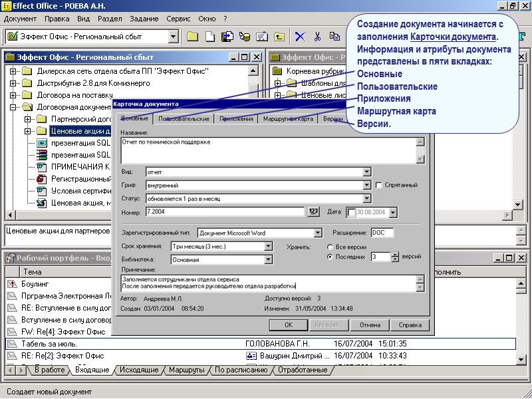
Task: Select the Последних radio button
Action: tap(329, 257)
